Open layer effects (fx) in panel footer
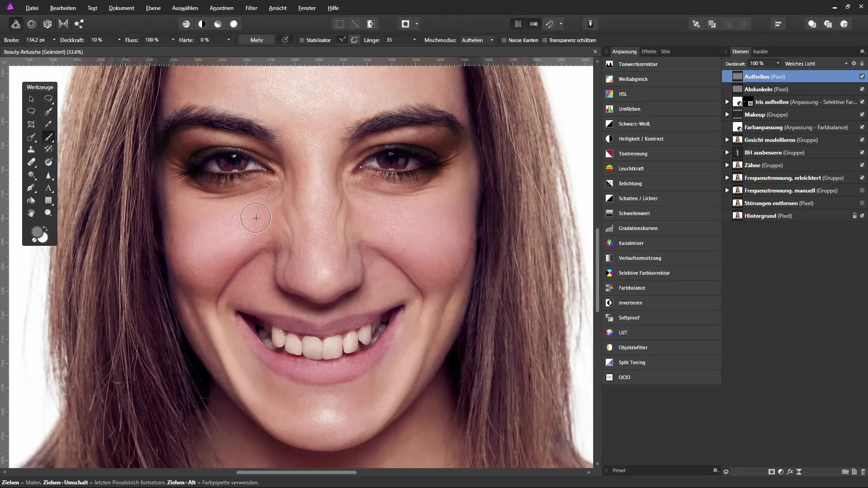This screenshot has height=488, width=868. [x=790, y=471]
